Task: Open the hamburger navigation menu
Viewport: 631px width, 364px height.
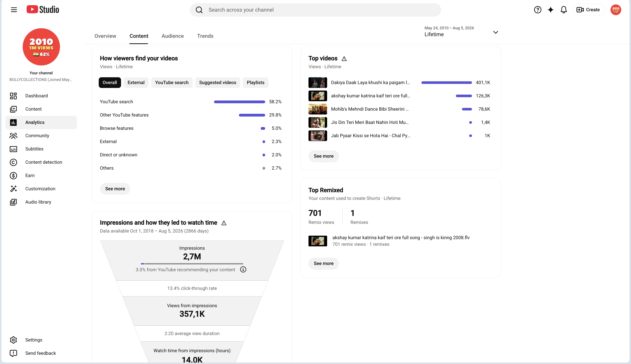Action: coord(14,10)
